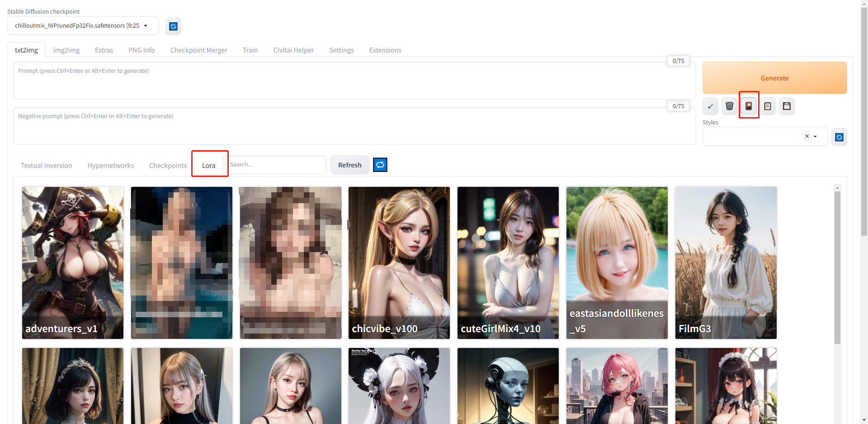Screen dimensions: 868x424
Task: Expand the Styles dropdown arrow
Action: pyautogui.click(x=815, y=136)
